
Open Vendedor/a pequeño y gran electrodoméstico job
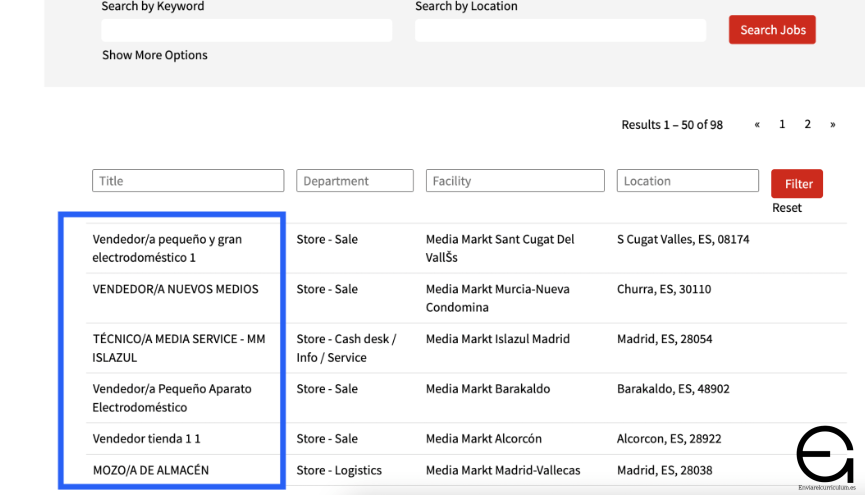point(167,248)
